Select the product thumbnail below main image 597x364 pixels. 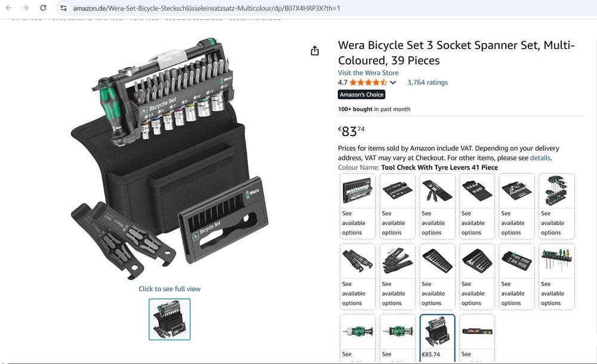(170, 319)
